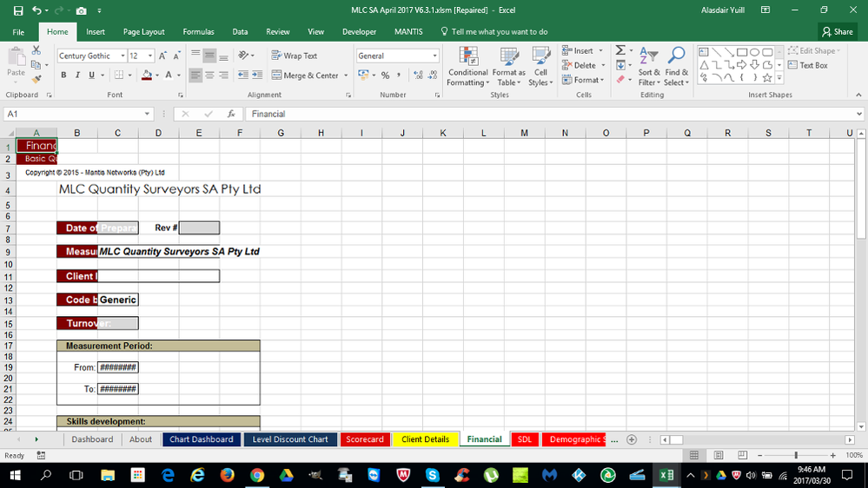
Task: Click the Share button
Action: pos(838,32)
